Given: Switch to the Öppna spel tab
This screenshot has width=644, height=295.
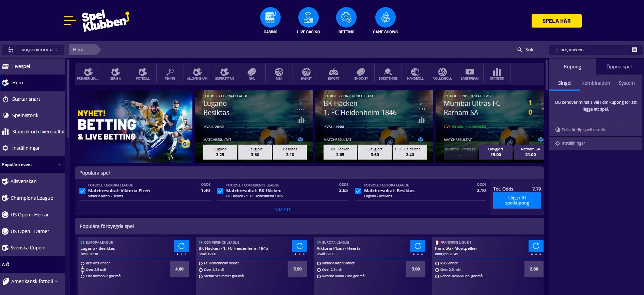Looking at the screenshot, I should (618, 67).
